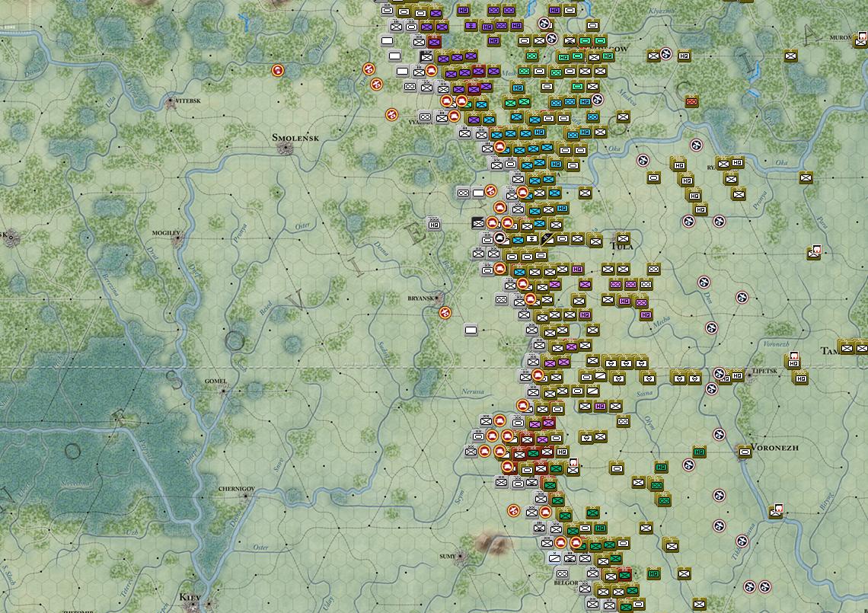Viewport: 868px width, 613px height.
Task: Click the Bryansk city label
Action: [421, 298]
